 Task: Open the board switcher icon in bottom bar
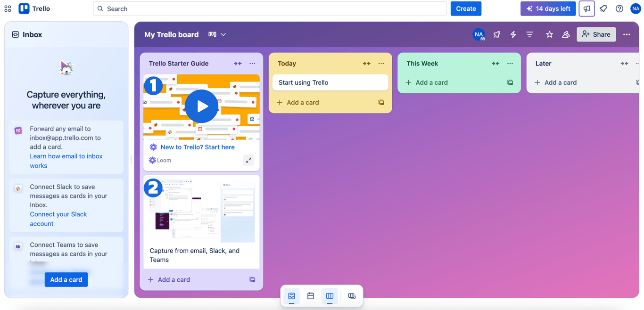[x=352, y=296]
